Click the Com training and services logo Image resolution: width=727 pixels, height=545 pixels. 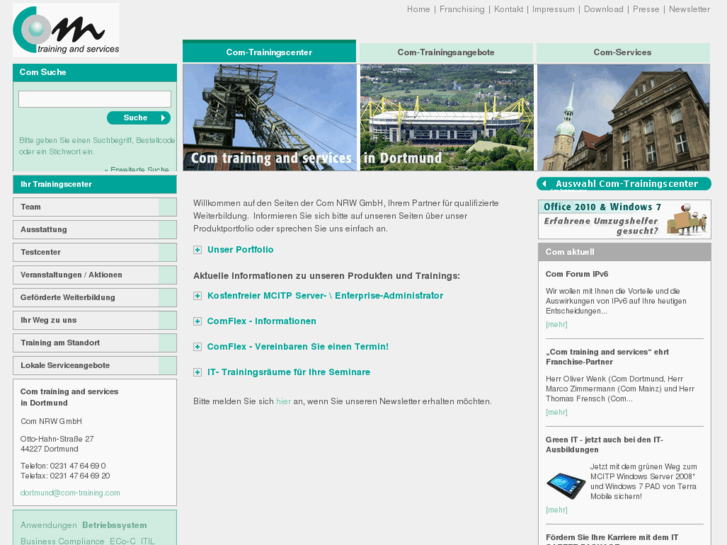point(66,30)
